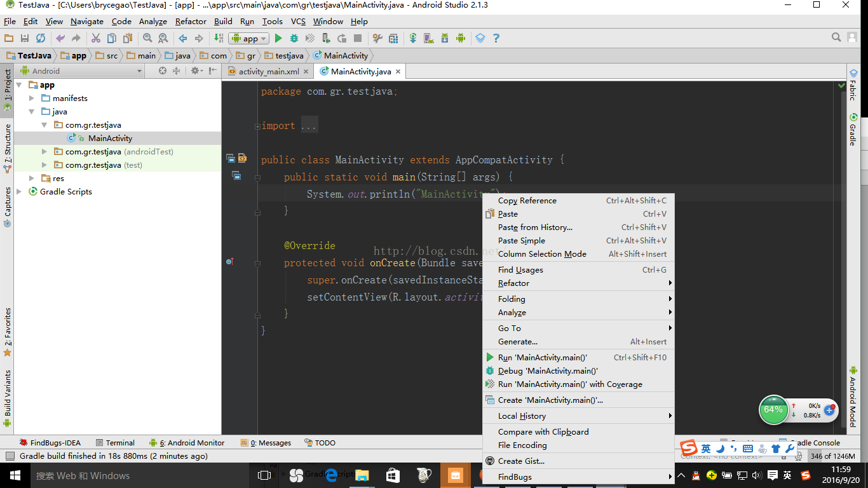868x488 pixels.
Task: Choose Debug 'MainActivity.main()' from context menu
Action: pos(578,371)
